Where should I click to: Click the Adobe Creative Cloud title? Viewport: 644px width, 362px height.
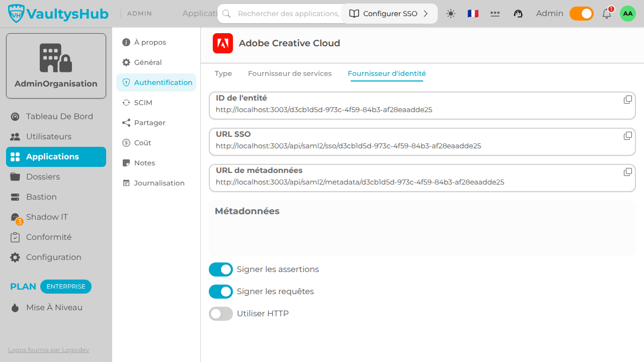[x=289, y=43]
